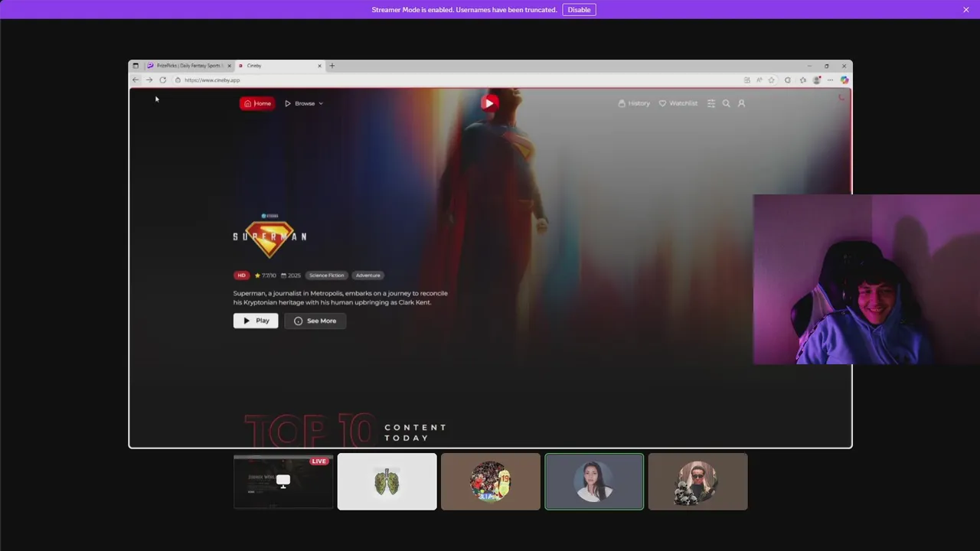The width and height of the screenshot is (980, 551).
Task: Click the read aloud icon in address bar
Action: coord(759,80)
